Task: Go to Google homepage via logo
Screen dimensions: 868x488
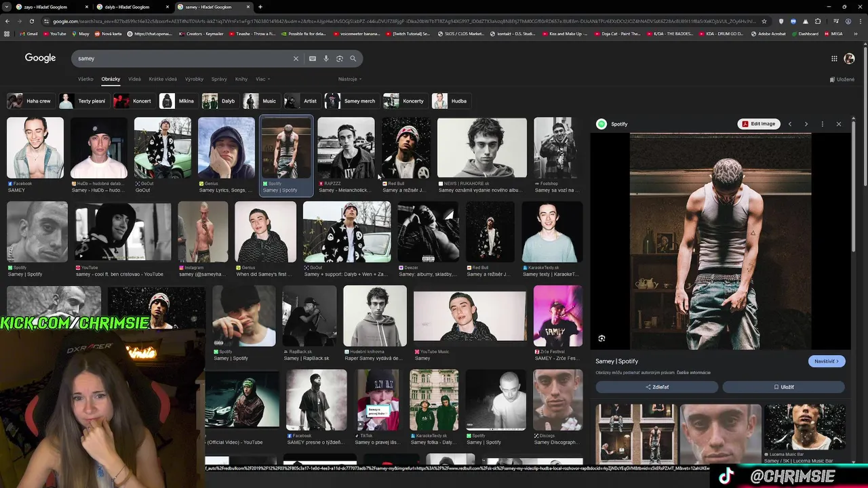Action: (x=40, y=58)
